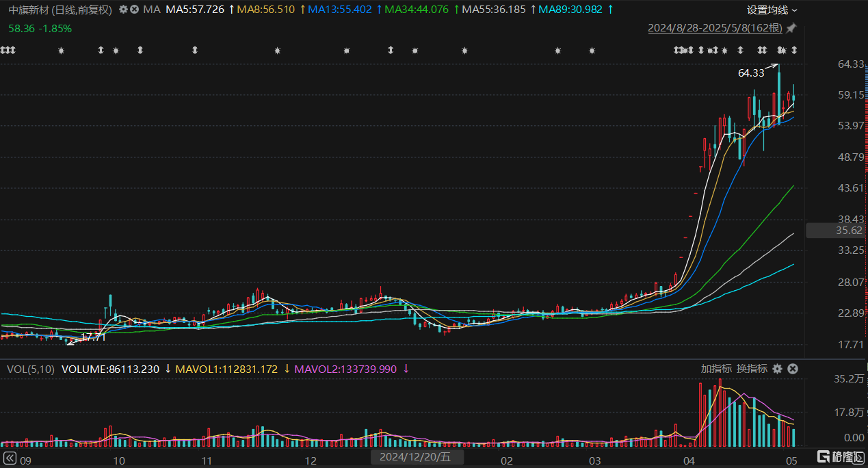868x468 pixels.
Task: Remove the MA indicator with its X icon
Action: click(135, 10)
